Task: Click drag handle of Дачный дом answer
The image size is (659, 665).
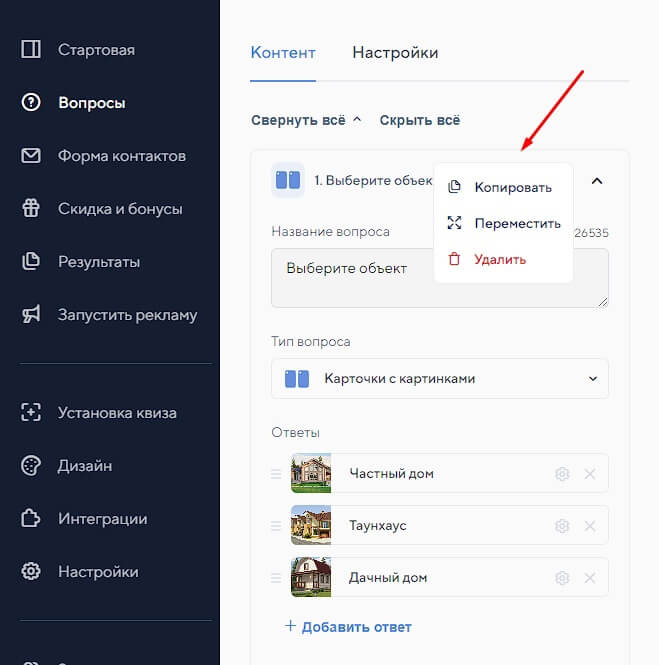Action: coord(276,578)
